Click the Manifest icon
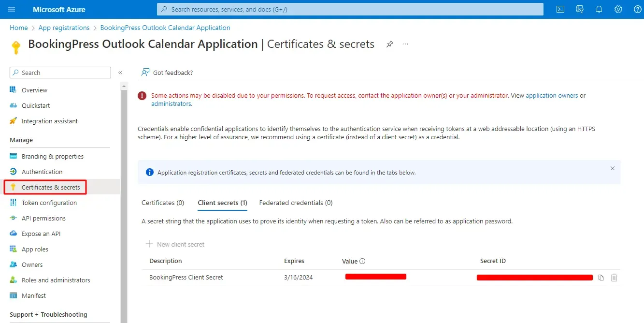The width and height of the screenshot is (644, 323). (13, 295)
